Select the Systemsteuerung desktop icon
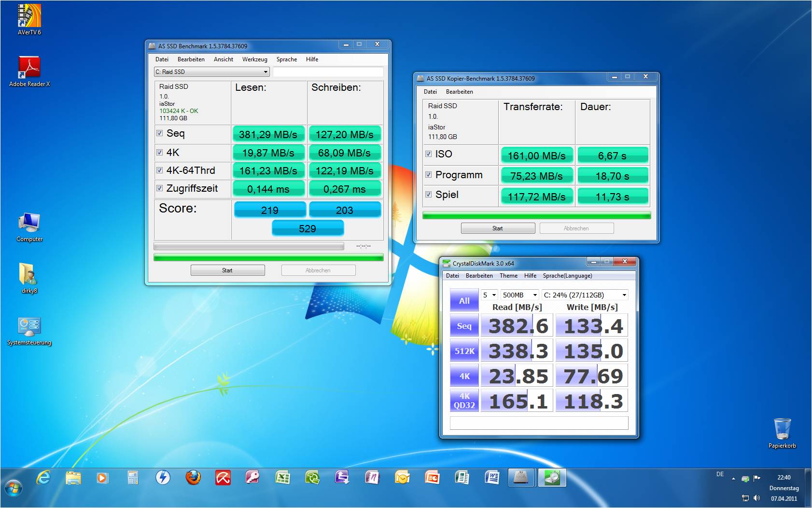Image resolution: width=812 pixels, height=508 pixels. pos(29,331)
